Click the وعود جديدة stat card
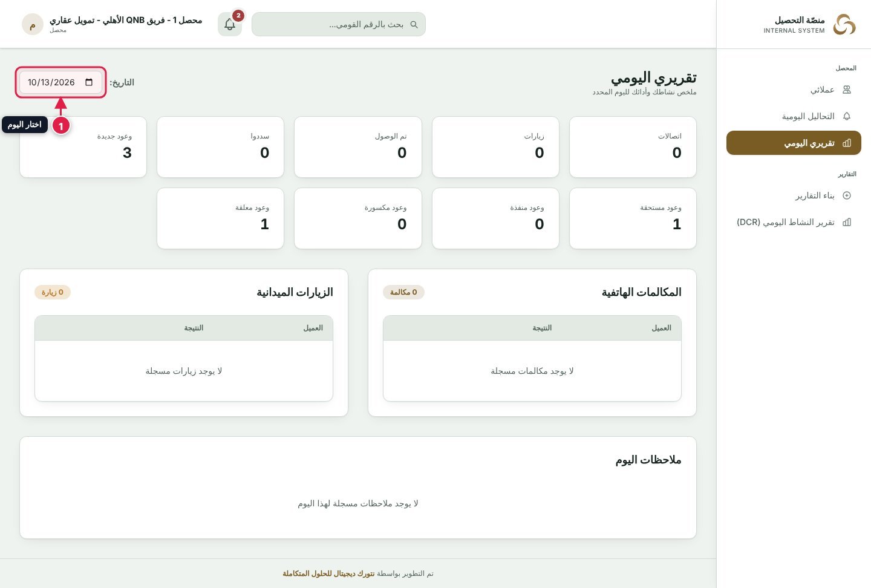The image size is (871, 588). 83,147
